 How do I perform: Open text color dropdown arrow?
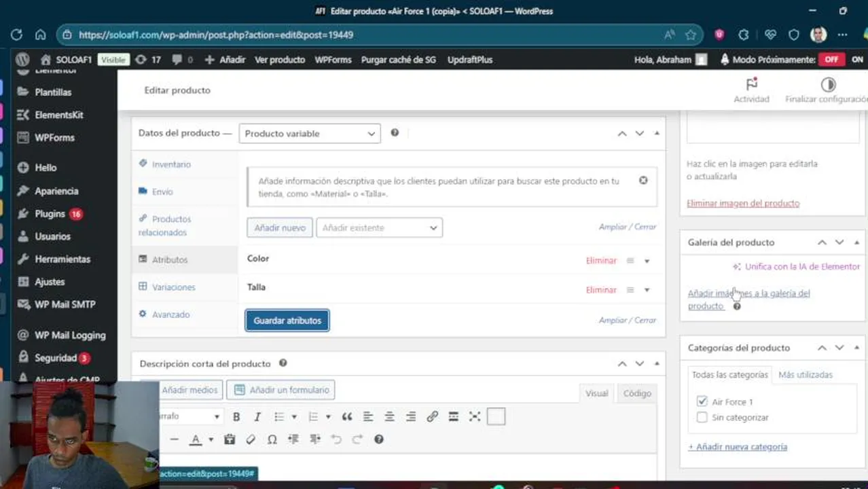tap(211, 439)
